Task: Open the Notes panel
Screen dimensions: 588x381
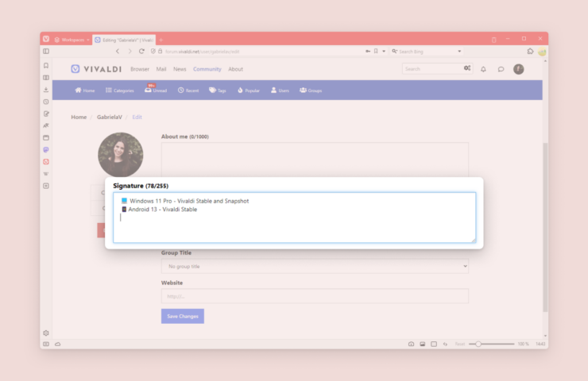Action: pyautogui.click(x=46, y=114)
